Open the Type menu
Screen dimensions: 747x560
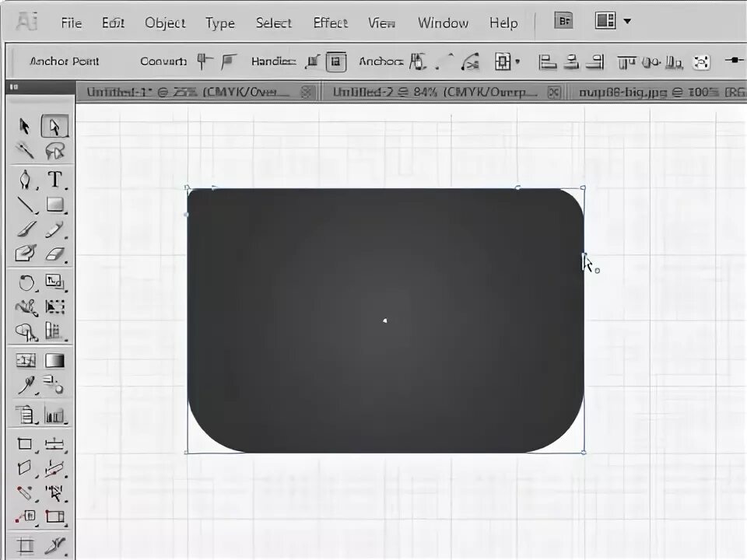220,23
